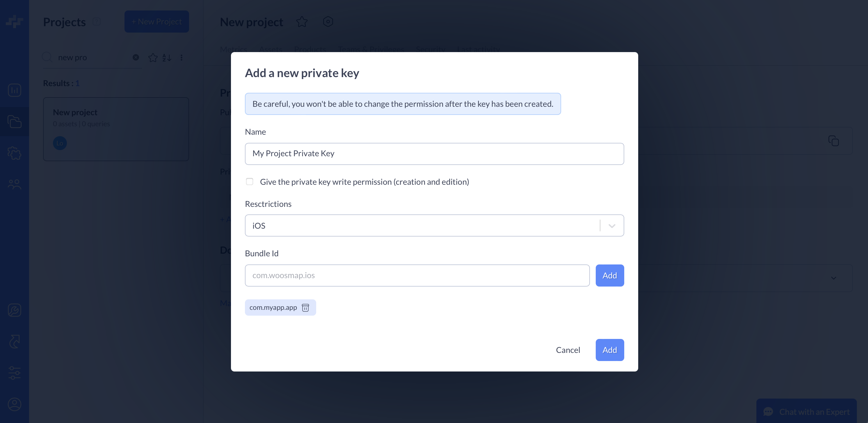Open the iOS restrictions dropdown
Image resolution: width=868 pixels, height=423 pixels.
(611, 225)
